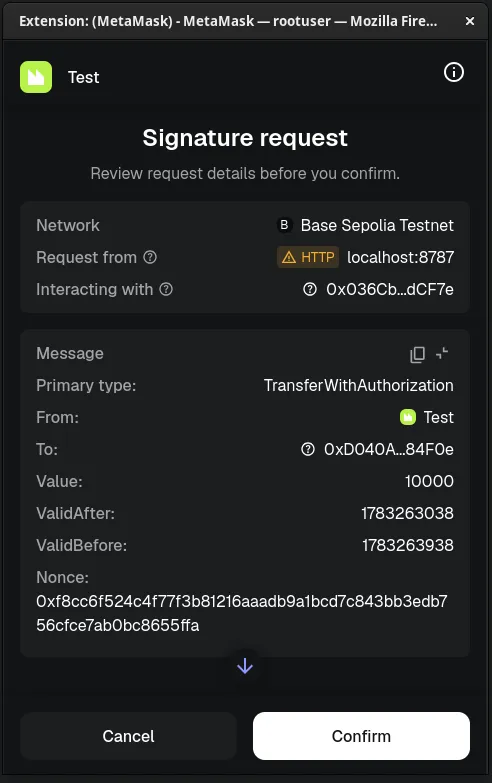Click the small green Test icon in From row

pos(408,417)
